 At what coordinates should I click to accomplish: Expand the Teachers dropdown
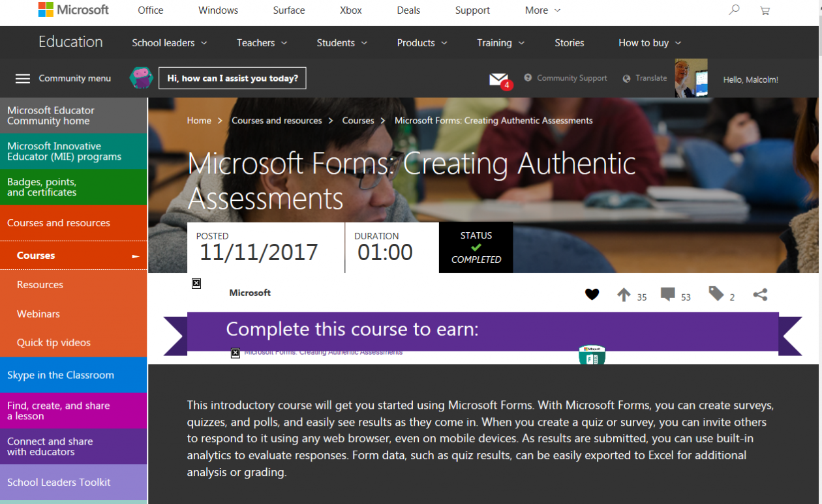[262, 43]
